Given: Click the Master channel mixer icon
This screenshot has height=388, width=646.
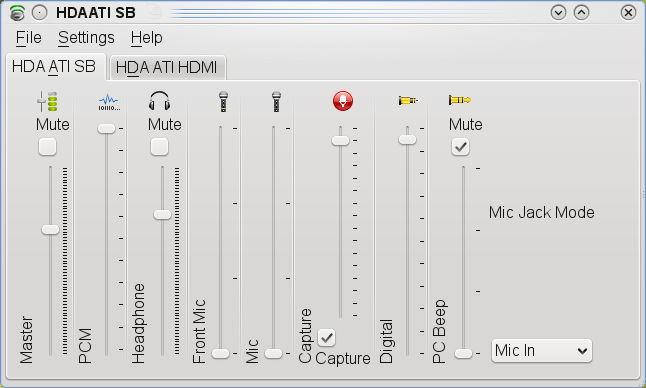Looking at the screenshot, I should tap(47, 101).
